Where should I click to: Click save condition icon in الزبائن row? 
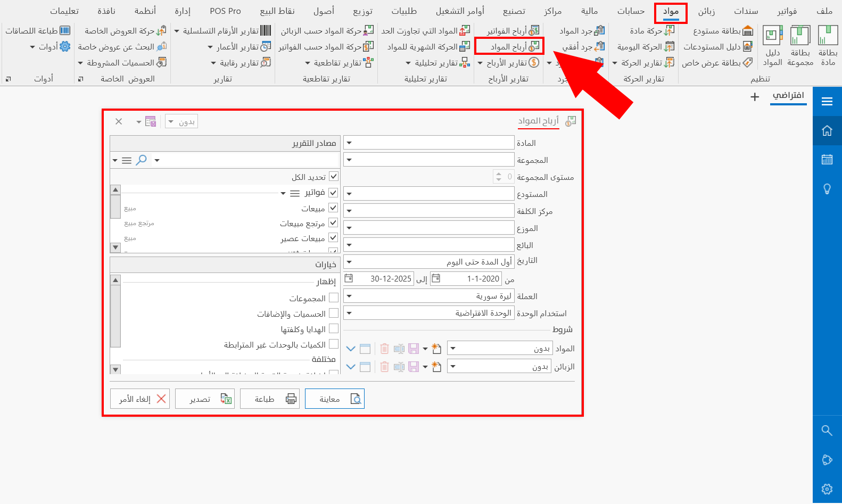coord(414,367)
